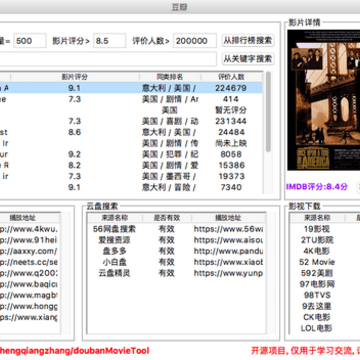Select the 云盘精灵 source
360x360 pixels.
pos(115,273)
